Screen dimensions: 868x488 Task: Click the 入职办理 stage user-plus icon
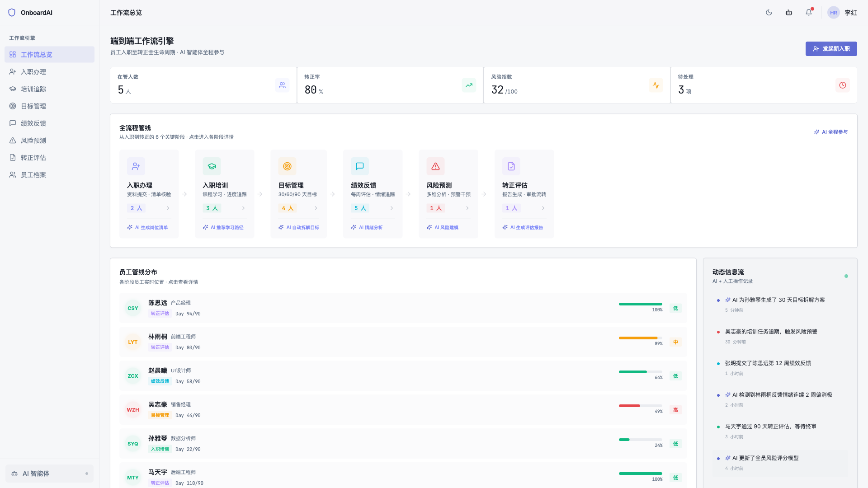coord(136,166)
